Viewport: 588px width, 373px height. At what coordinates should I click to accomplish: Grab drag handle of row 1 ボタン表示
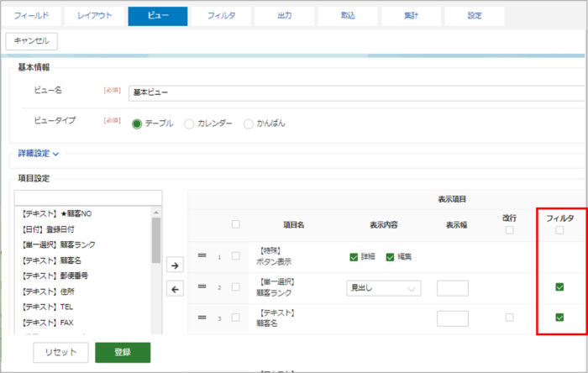[x=202, y=255]
